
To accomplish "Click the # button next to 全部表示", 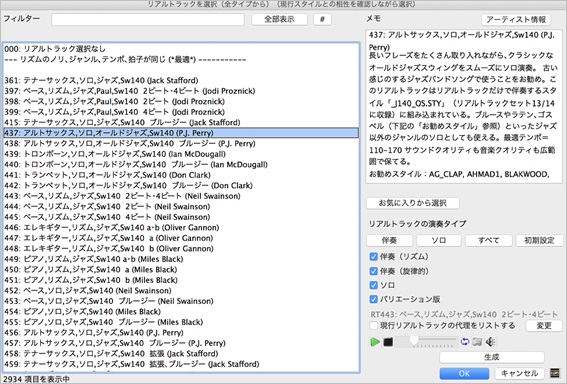I will coord(322,19).
